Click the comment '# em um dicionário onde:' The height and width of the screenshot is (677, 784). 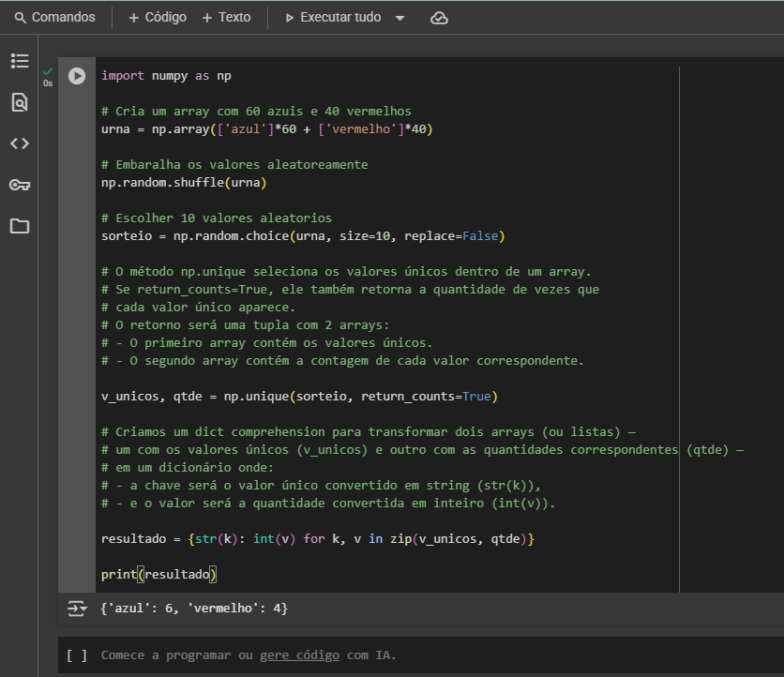(188, 468)
